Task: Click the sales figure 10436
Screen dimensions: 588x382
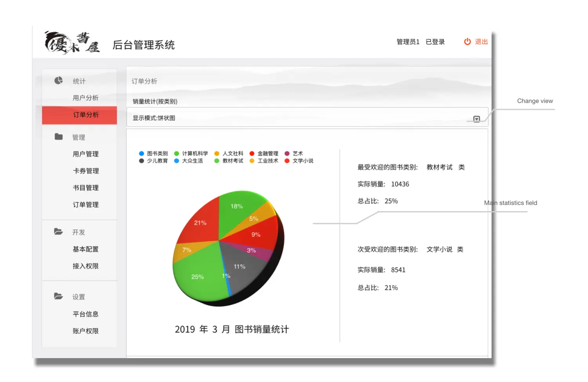Action: point(400,184)
